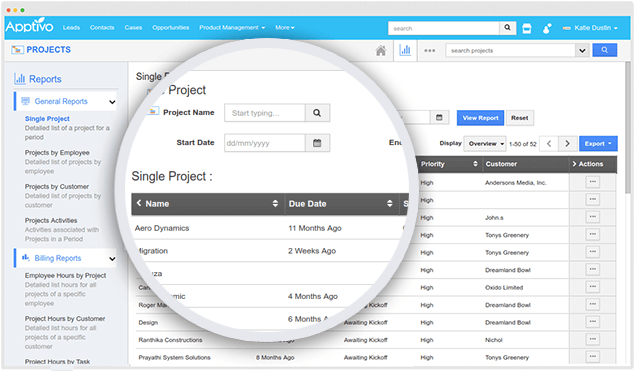Screen dimensions: 635x371
Task: Open the app store icon in header
Action: 527,28
